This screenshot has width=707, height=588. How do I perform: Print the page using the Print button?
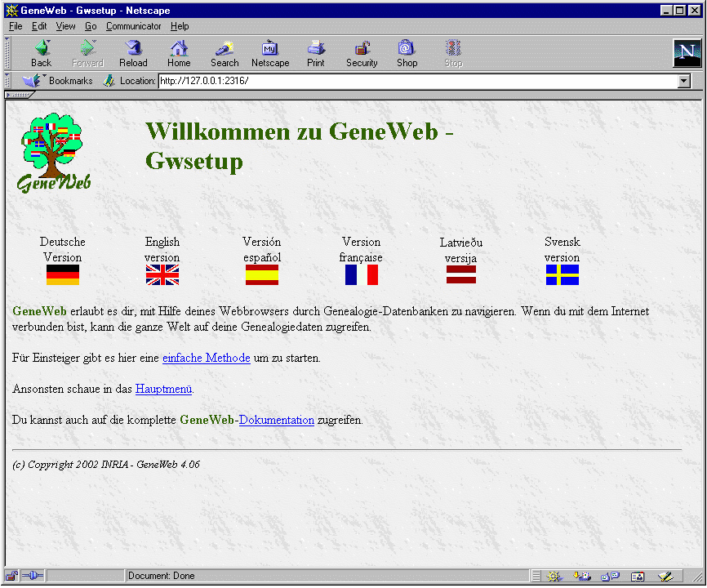[x=316, y=54]
